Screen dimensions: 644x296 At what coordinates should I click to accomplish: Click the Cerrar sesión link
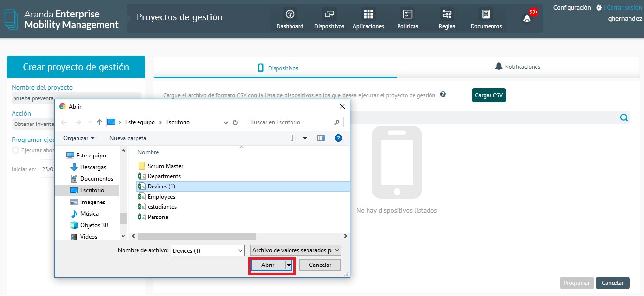point(624,8)
